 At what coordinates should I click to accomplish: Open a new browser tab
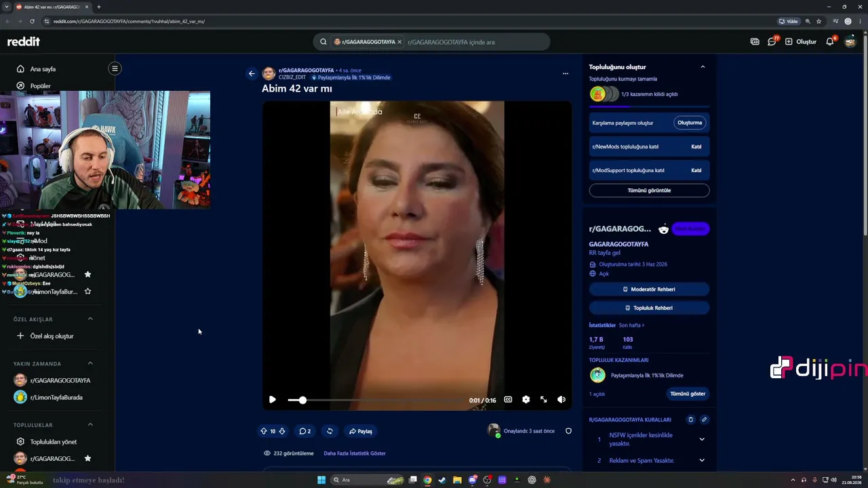[98, 7]
